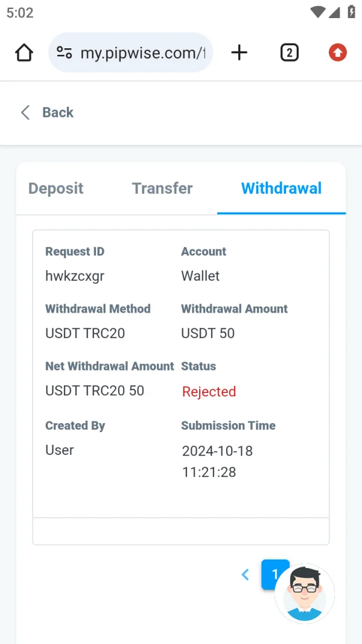Open the support chat avatar
The width and height of the screenshot is (362, 644).
coord(305,594)
